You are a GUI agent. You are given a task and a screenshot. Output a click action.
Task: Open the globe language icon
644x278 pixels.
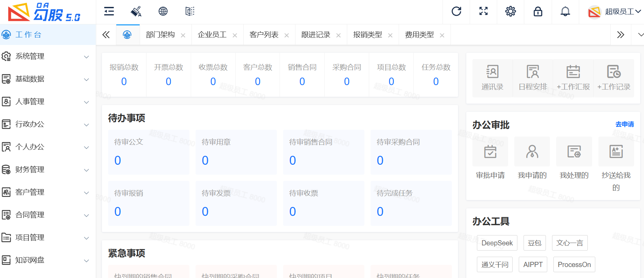[x=163, y=11]
